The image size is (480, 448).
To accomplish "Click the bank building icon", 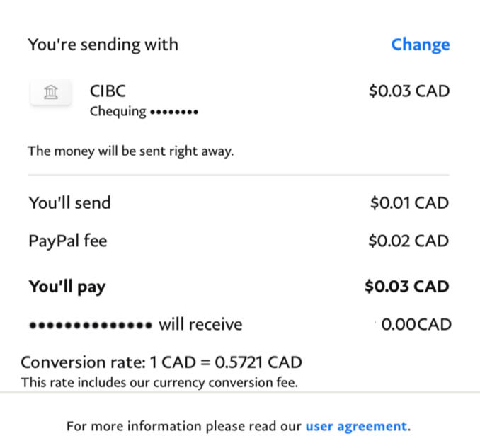I will (x=50, y=92).
